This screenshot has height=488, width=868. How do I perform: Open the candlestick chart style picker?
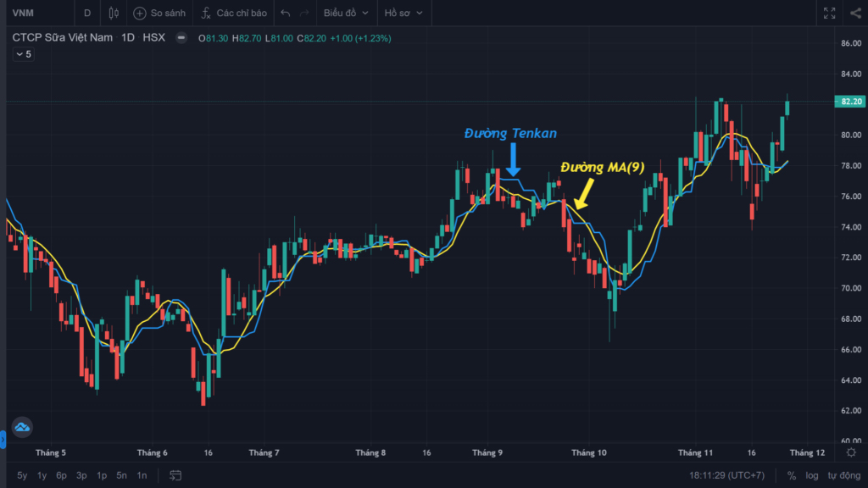[114, 13]
